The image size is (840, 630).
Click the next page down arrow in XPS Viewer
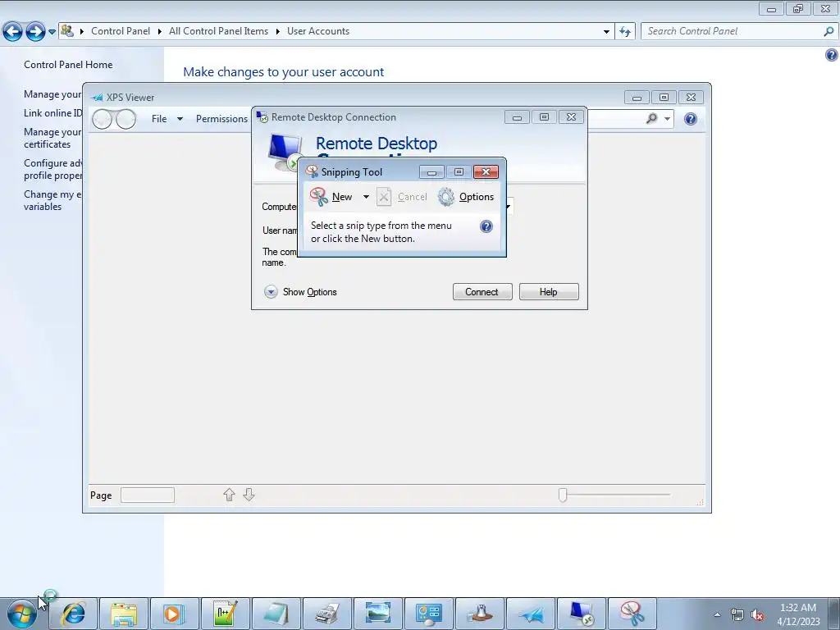coord(249,495)
